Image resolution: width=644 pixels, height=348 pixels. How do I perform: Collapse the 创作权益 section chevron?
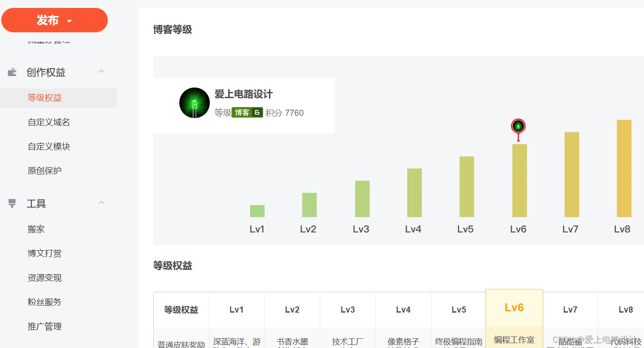[x=101, y=71]
